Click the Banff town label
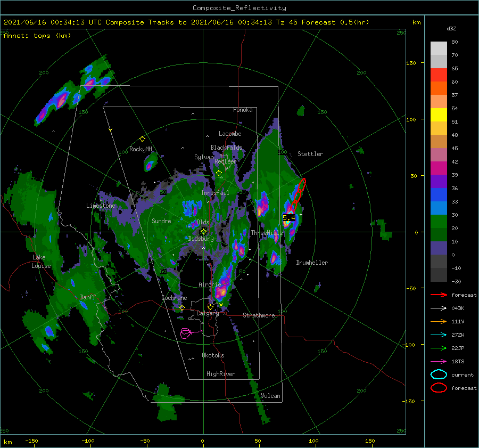The height and width of the screenshot is (448, 479). tap(88, 297)
